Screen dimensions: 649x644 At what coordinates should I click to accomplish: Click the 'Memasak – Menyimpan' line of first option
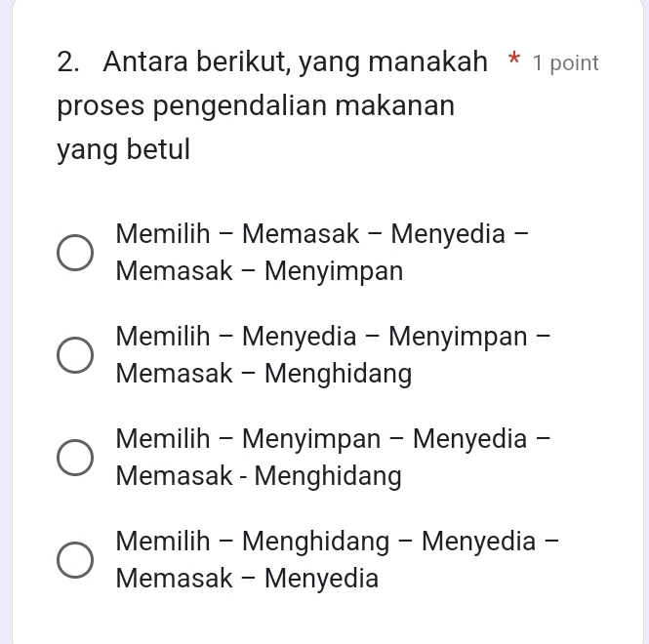(x=259, y=270)
